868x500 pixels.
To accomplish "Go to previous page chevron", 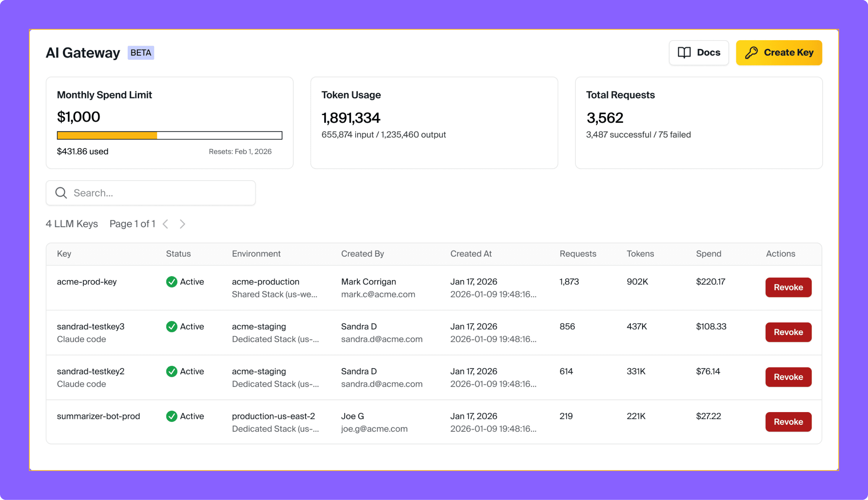I will [166, 224].
